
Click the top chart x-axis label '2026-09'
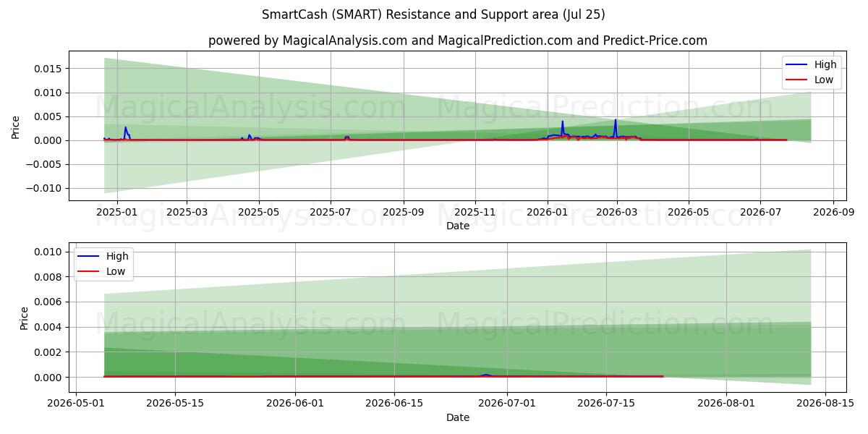point(833,213)
